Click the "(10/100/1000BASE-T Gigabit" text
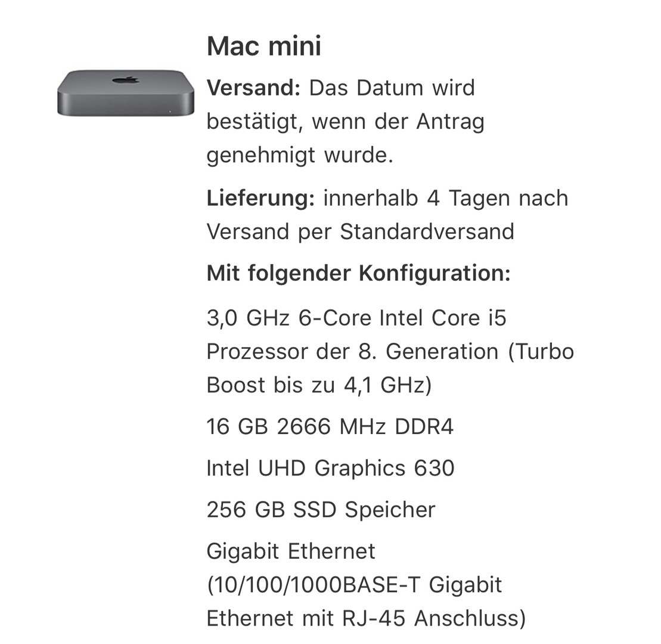The width and height of the screenshot is (661, 644). click(x=354, y=584)
